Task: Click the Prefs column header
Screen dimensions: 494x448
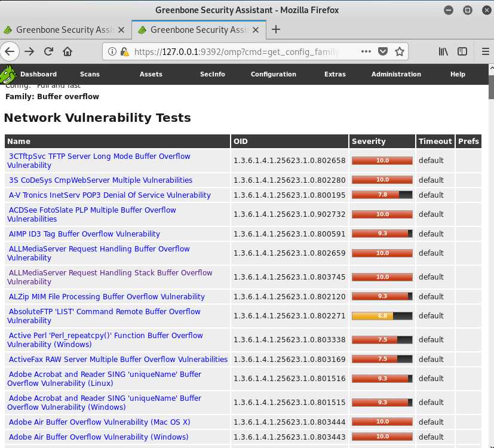Action: (x=468, y=141)
